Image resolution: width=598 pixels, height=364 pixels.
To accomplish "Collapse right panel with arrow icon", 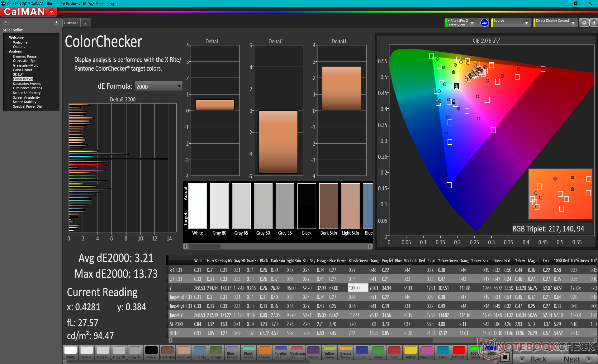I will coord(594,22).
